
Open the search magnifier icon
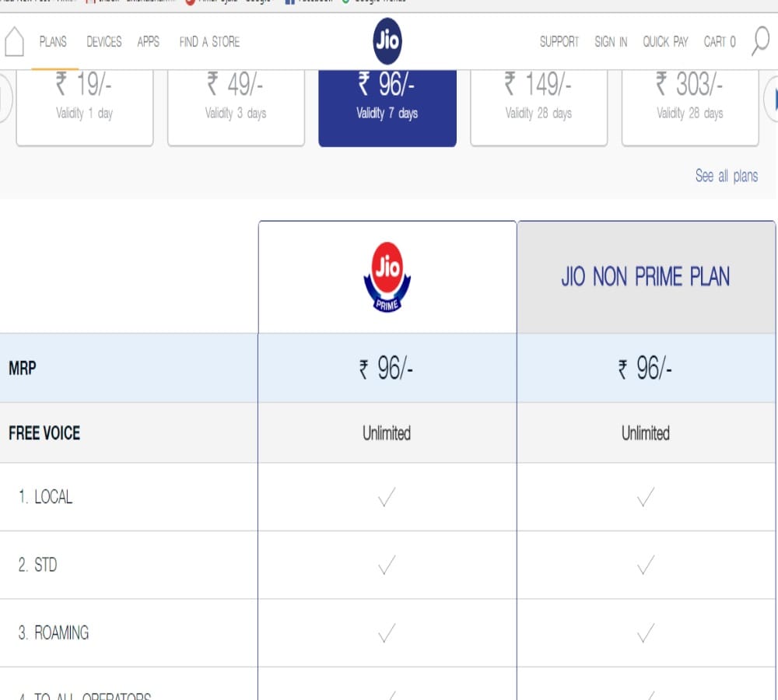click(760, 41)
